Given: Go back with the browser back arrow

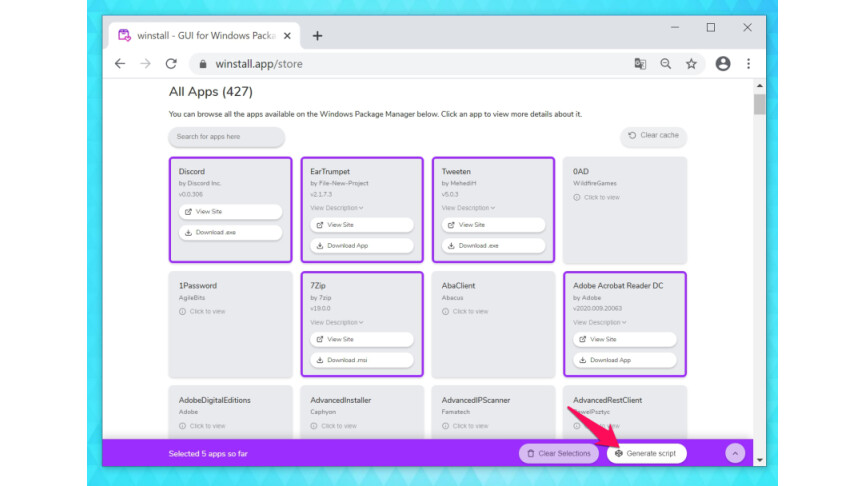Looking at the screenshot, I should pyautogui.click(x=120, y=64).
